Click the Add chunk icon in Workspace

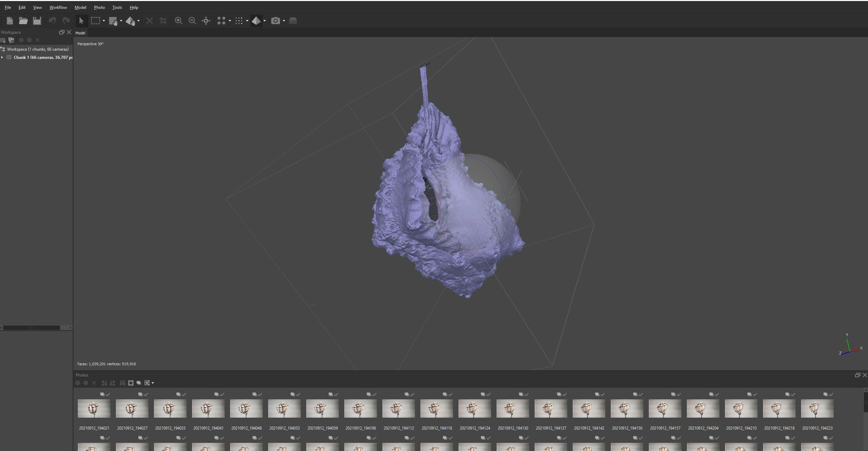point(3,40)
